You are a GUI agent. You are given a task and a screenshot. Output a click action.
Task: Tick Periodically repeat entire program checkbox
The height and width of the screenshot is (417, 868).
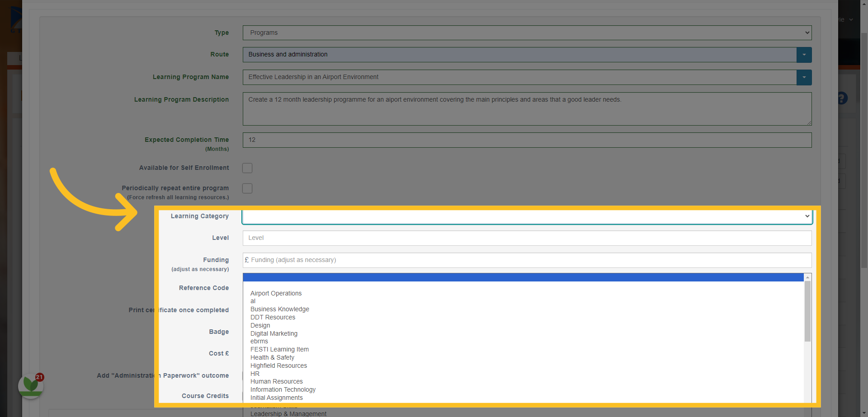click(x=247, y=188)
